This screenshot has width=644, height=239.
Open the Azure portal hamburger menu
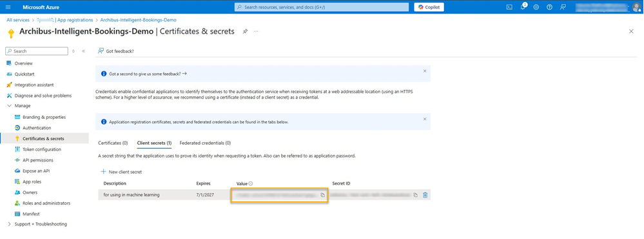[8, 7]
